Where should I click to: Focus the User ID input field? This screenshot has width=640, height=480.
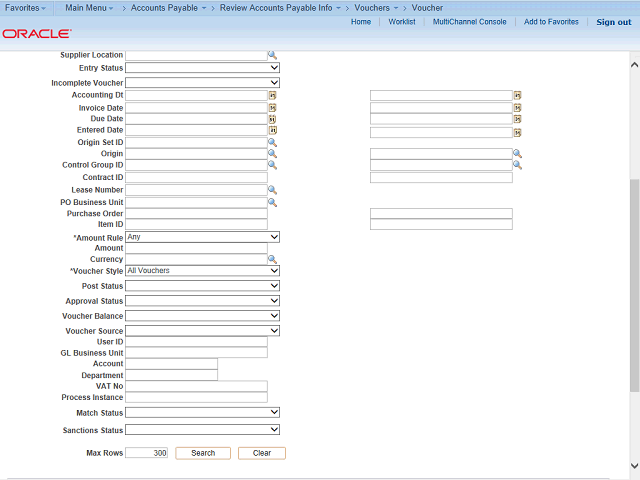tap(196, 342)
